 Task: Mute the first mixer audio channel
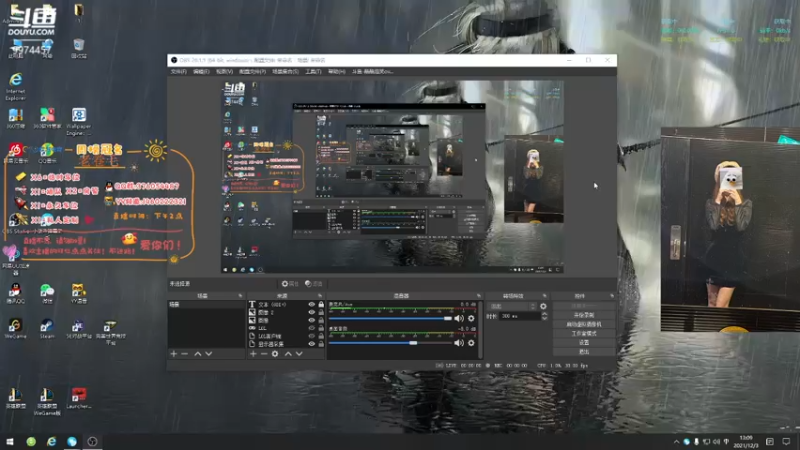click(x=459, y=318)
